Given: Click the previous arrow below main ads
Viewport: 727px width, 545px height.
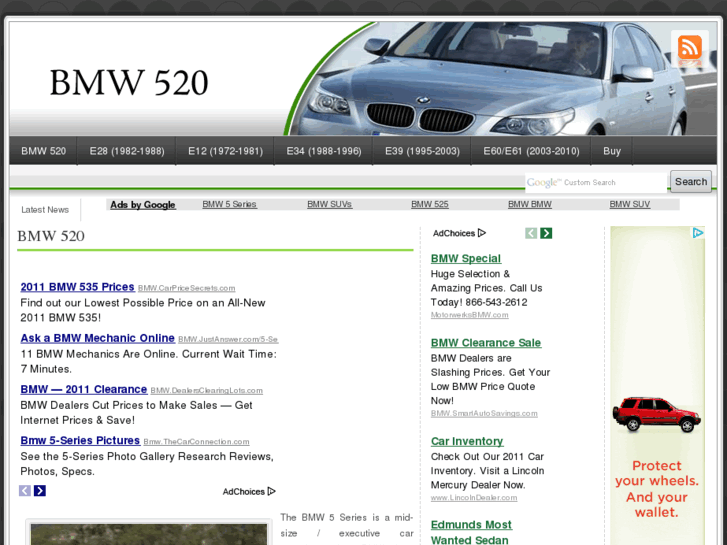Looking at the screenshot, I should (25, 491).
